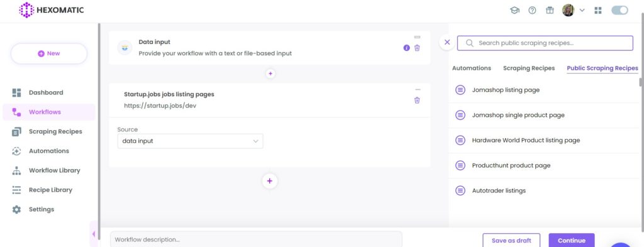644x247 pixels.
Task: Open the gift rewards icon
Action: click(x=550, y=10)
